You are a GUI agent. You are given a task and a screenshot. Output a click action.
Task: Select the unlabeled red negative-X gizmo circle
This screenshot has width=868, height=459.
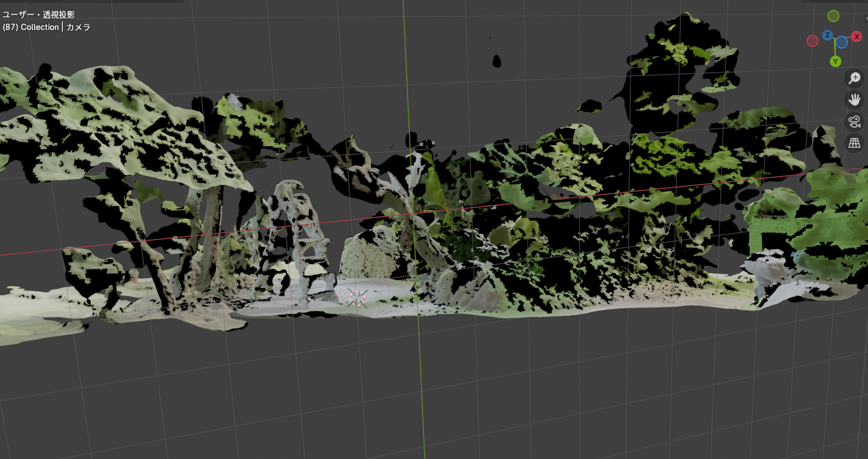813,41
